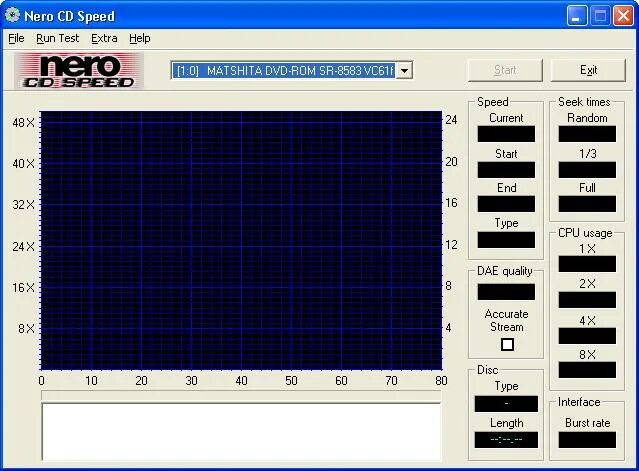Click the CPU usage 4X field
This screenshot has width=639, height=471.
pyautogui.click(x=587, y=336)
